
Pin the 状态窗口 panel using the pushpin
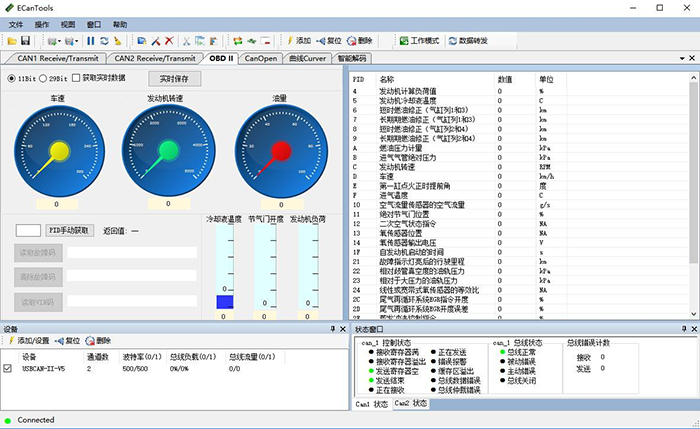pos(681,328)
